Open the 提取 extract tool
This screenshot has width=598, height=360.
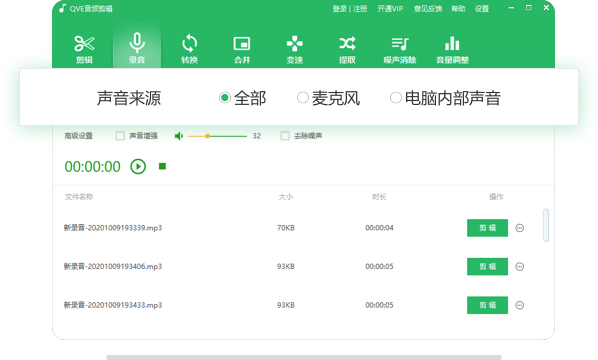tap(347, 49)
